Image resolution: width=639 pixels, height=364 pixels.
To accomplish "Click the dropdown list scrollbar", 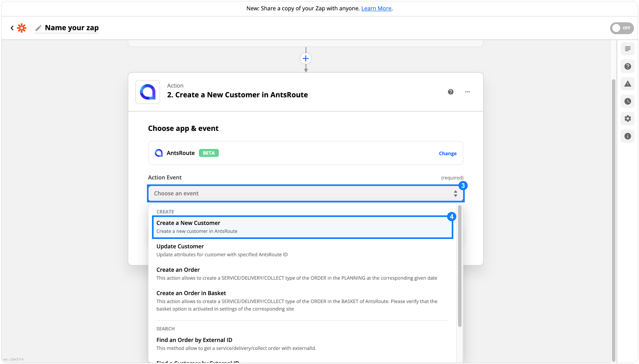I will (x=459, y=266).
